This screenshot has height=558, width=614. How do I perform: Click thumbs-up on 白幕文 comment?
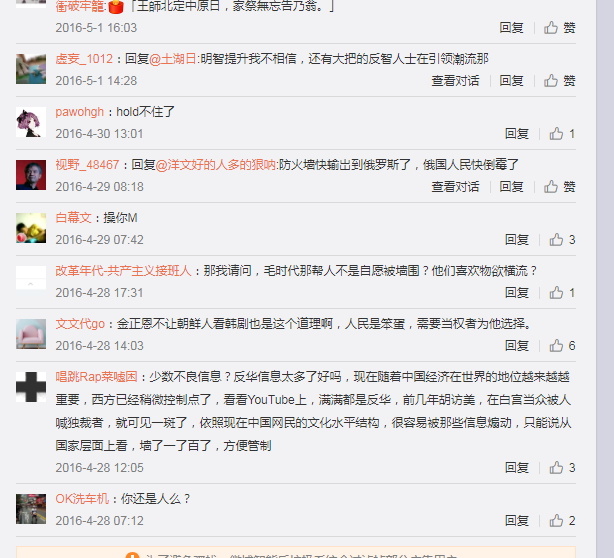pyautogui.click(x=562, y=240)
